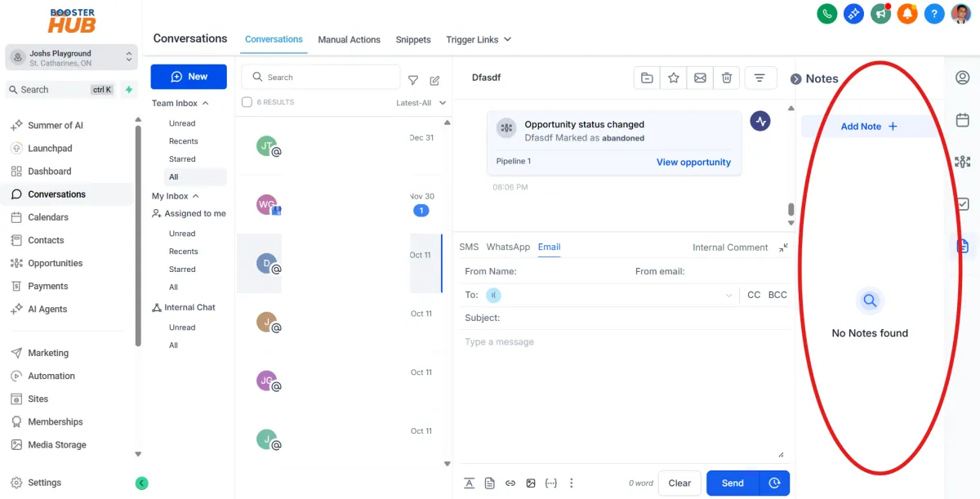
Task: Delete conversation with trash icon
Action: click(x=726, y=78)
